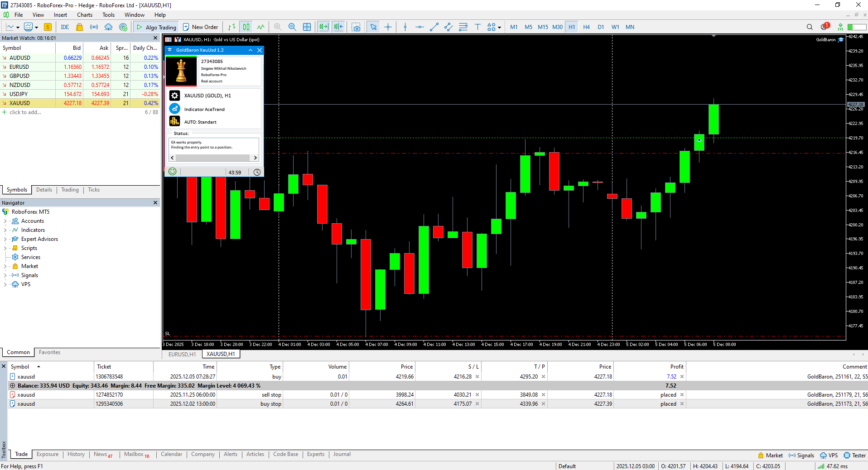This screenshot has width=868, height=470.
Task: Open the MetaEditor IDE
Action: (x=65, y=27)
